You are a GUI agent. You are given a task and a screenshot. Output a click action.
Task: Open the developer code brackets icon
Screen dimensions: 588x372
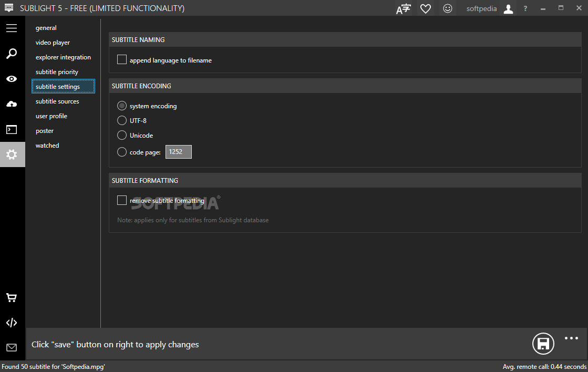12,323
